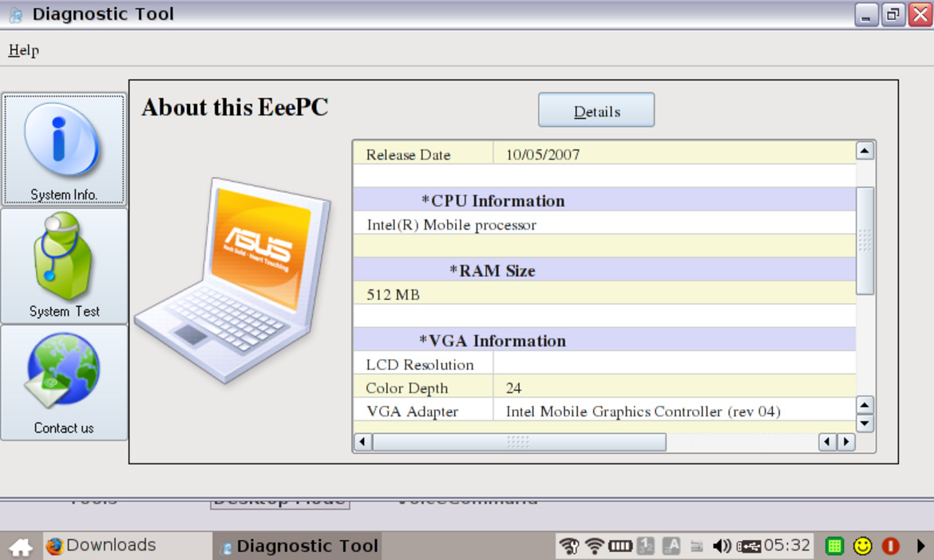
Task: Select the Color Depth value 24
Action: pyautogui.click(x=675, y=386)
